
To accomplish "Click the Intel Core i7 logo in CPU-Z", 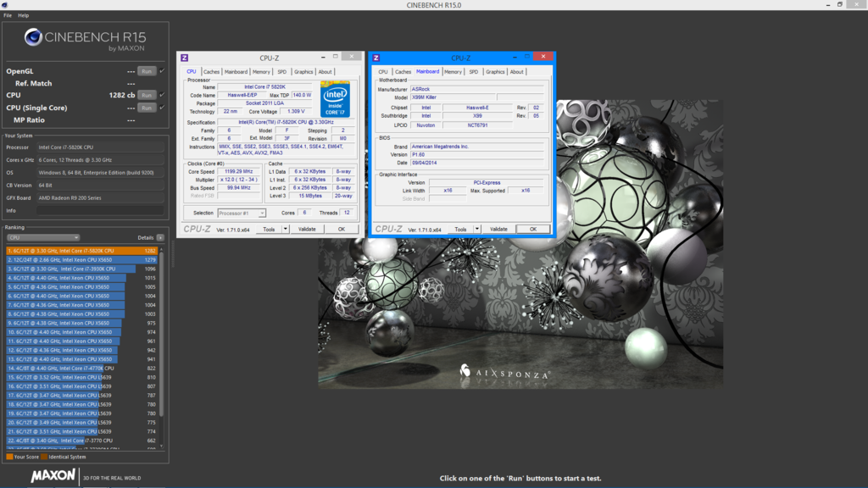I will tap(335, 99).
